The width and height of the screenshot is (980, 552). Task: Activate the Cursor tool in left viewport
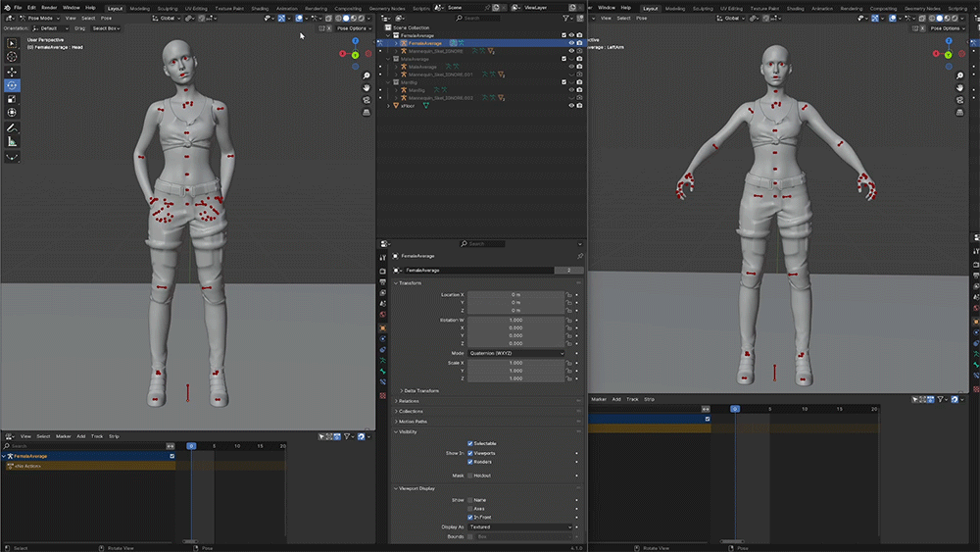coord(12,57)
